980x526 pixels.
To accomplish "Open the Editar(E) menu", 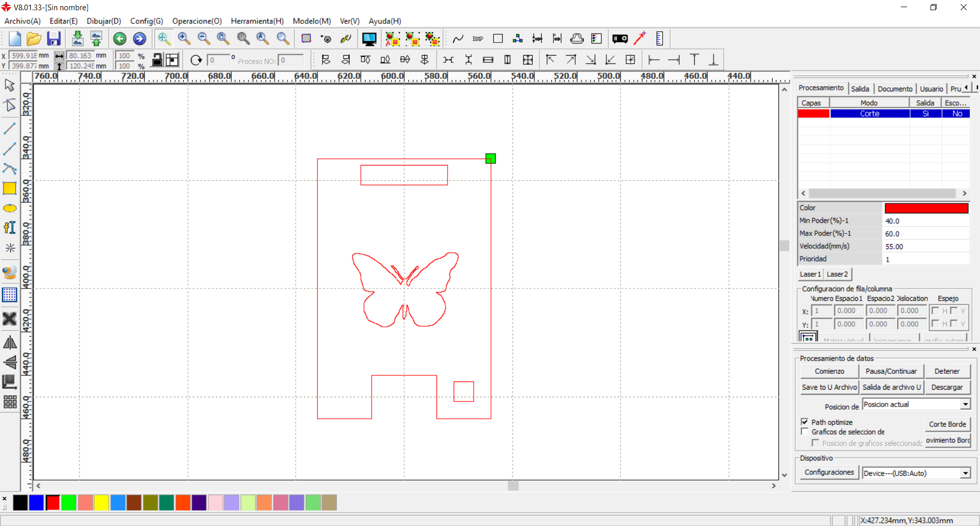I will pos(63,21).
